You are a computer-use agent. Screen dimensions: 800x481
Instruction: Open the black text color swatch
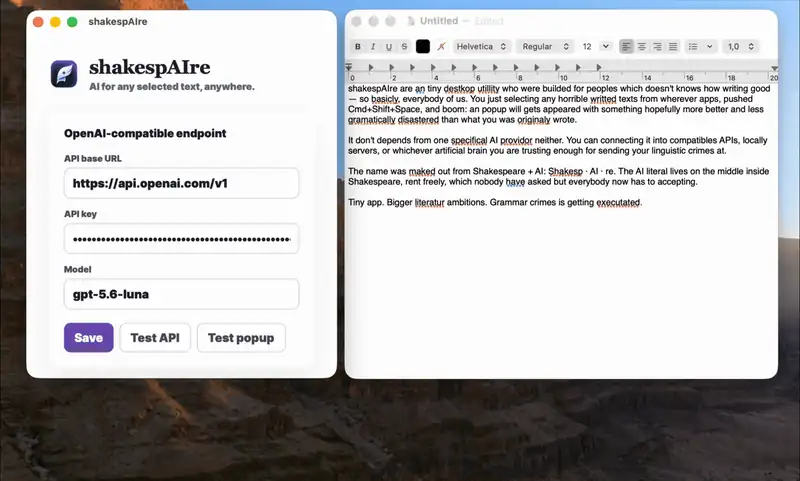coord(422,46)
